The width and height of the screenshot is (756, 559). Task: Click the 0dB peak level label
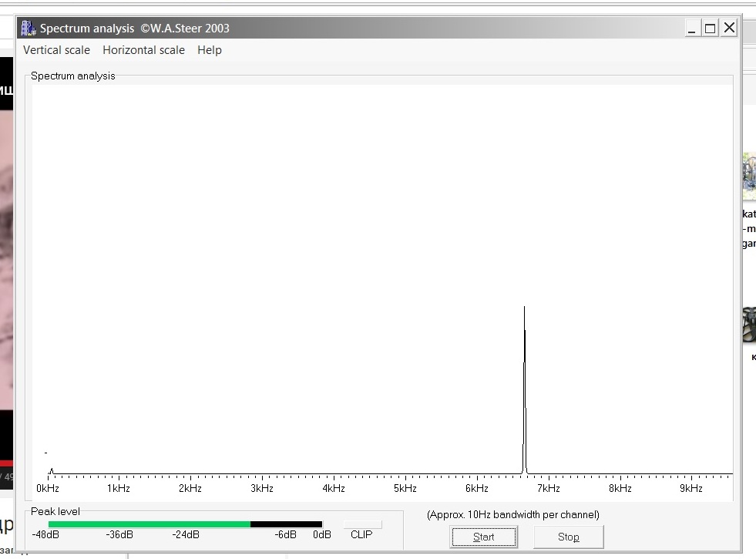point(321,534)
